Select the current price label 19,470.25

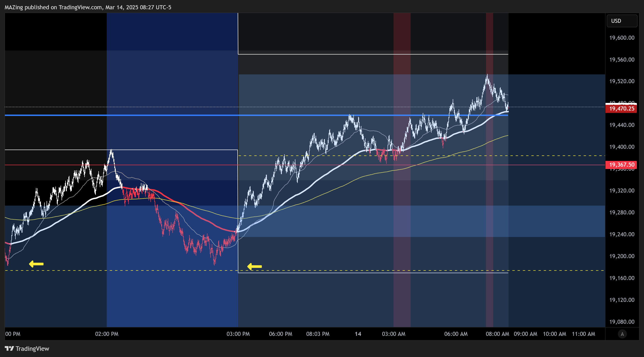pos(621,108)
